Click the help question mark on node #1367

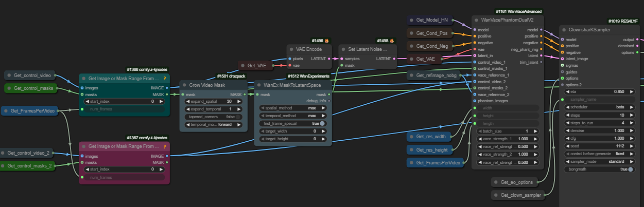click(x=164, y=147)
